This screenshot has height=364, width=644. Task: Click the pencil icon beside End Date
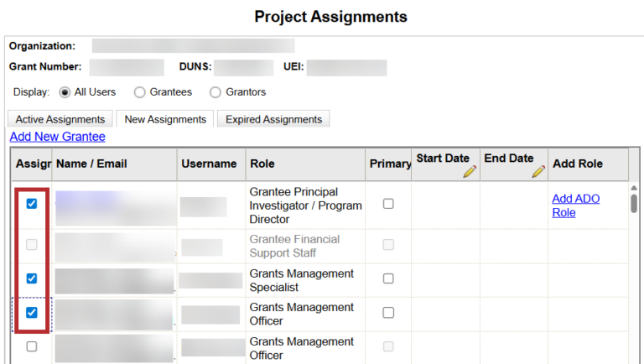coord(538,171)
